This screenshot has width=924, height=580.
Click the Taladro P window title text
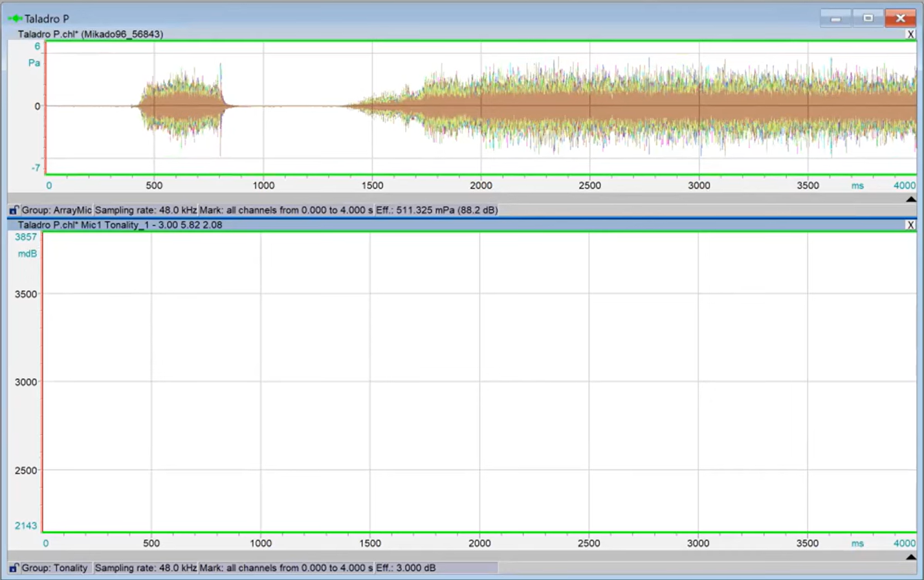pos(47,19)
